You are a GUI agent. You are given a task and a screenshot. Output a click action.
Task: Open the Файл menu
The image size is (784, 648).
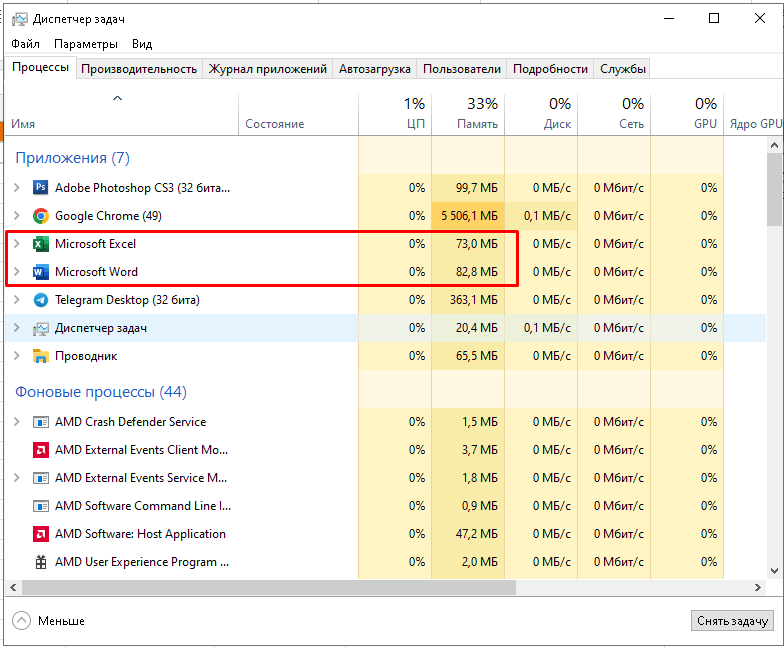click(x=26, y=44)
